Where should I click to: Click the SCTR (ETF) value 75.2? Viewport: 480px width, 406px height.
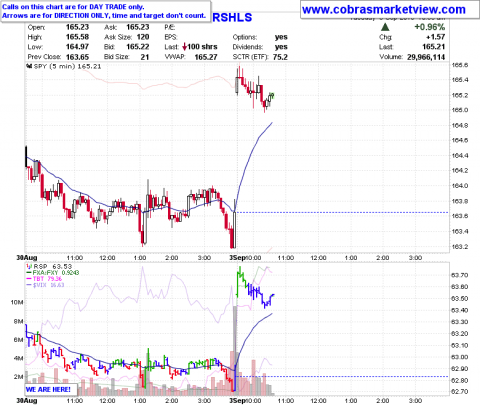280,57
